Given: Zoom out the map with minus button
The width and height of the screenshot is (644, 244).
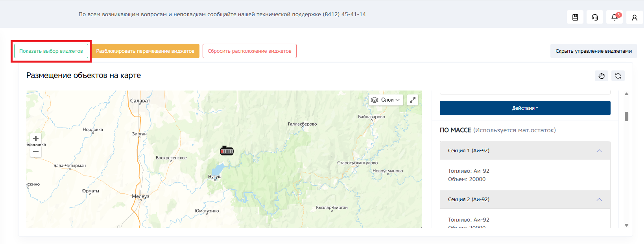Looking at the screenshot, I should (x=36, y=152).
